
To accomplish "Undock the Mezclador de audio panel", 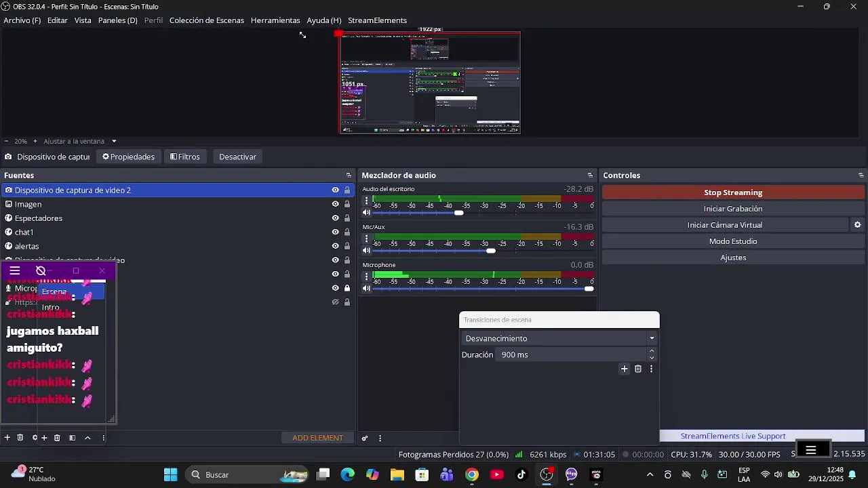I will (590, 176).
